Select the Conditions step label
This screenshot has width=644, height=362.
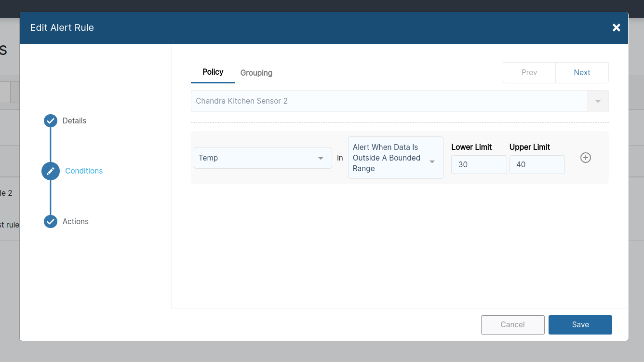click(83, 171)
